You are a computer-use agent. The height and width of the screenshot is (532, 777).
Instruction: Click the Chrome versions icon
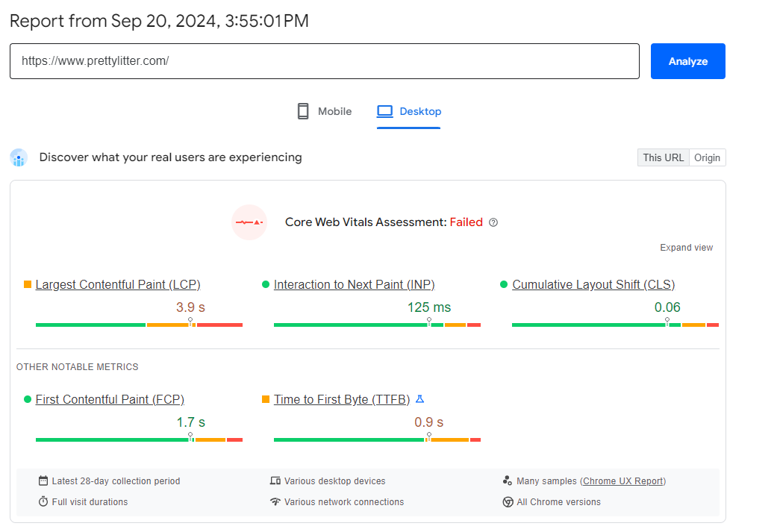coord(508,502)
